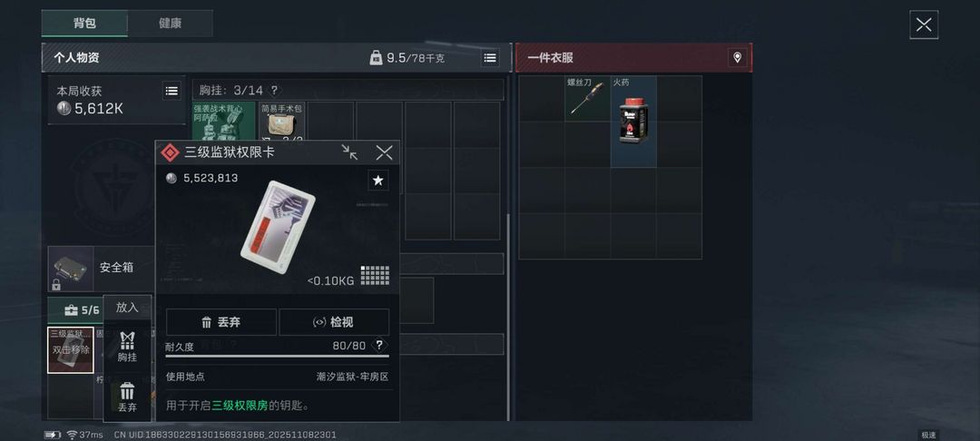Image resolution: width=980 pixels, height=441 pixels.
Task: Select the 背包 tab
Action: tap(84, 23)
